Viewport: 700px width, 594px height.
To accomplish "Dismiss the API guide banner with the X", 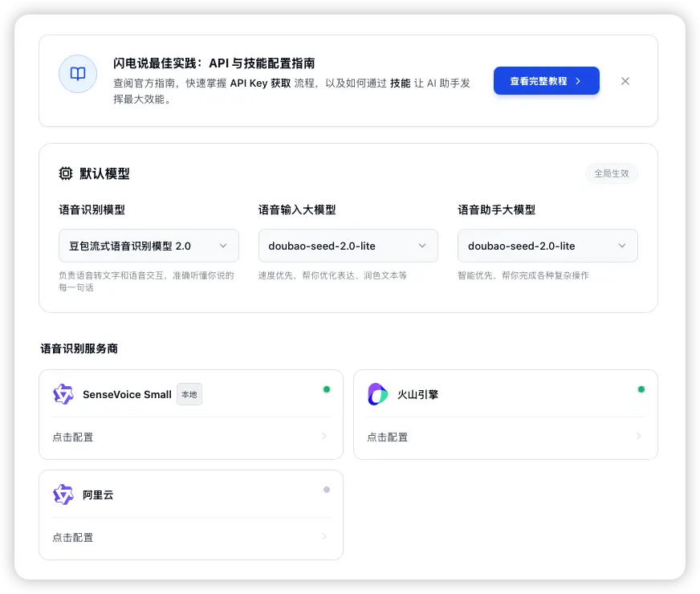I will (625, 81).
